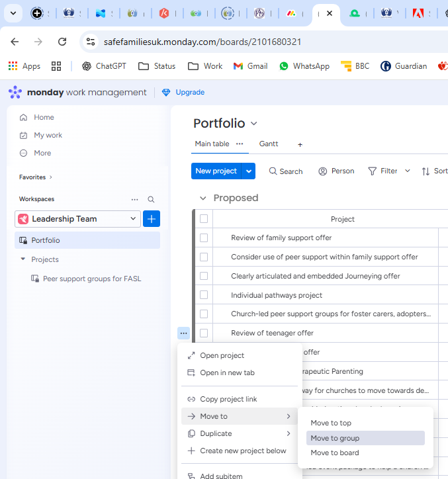Click the row three-dot menu button
The height and width of the screenshot is (479, 448).
point(183,333)
